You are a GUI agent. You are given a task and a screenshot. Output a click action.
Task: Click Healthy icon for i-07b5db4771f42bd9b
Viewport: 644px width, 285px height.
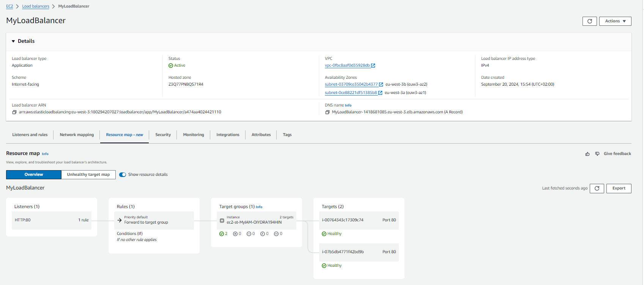click(x=324, y=266)
